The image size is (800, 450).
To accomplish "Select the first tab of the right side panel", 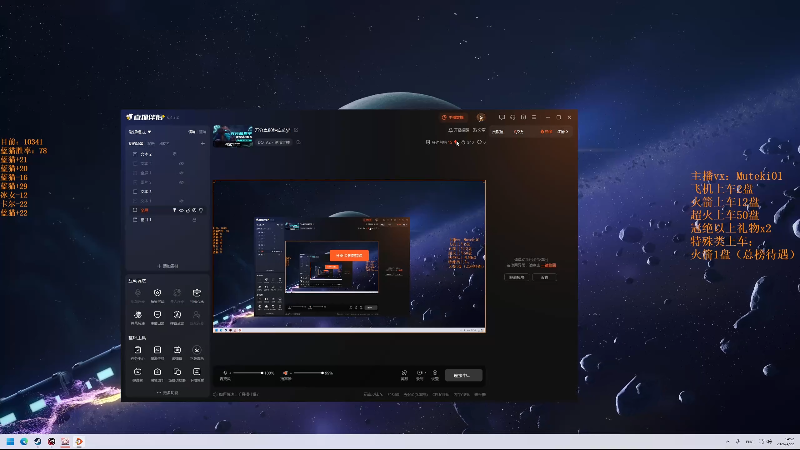I will (x=497, y=132).
